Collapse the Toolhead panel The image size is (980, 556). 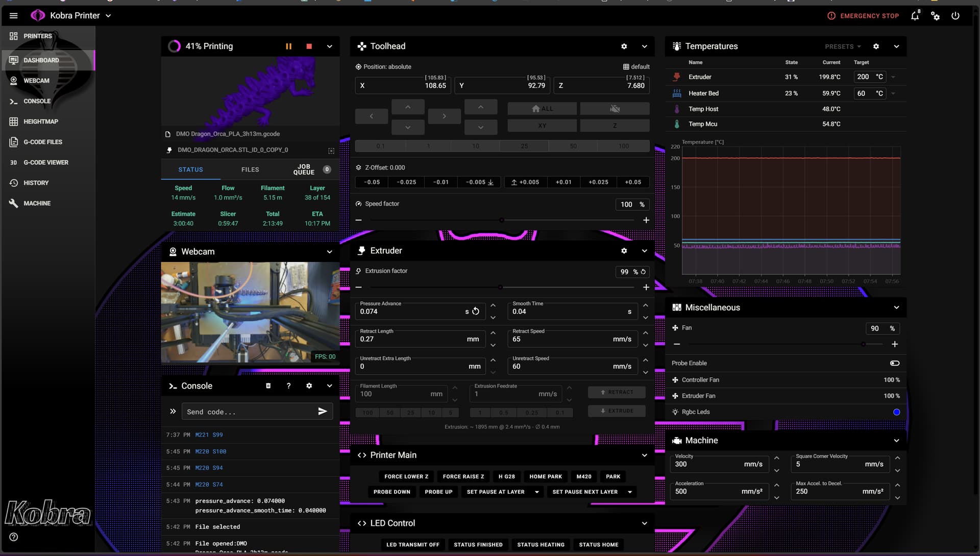pos(645,46)
